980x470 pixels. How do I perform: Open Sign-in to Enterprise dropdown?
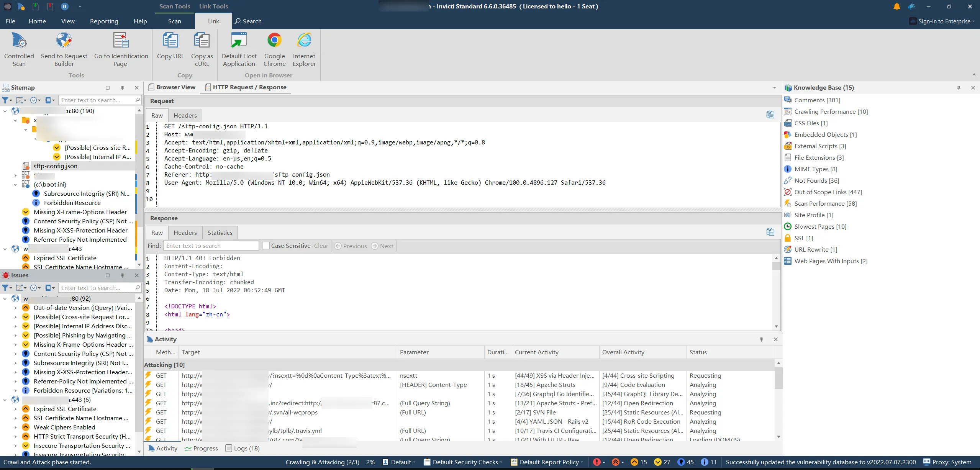(x=942, y=21)
